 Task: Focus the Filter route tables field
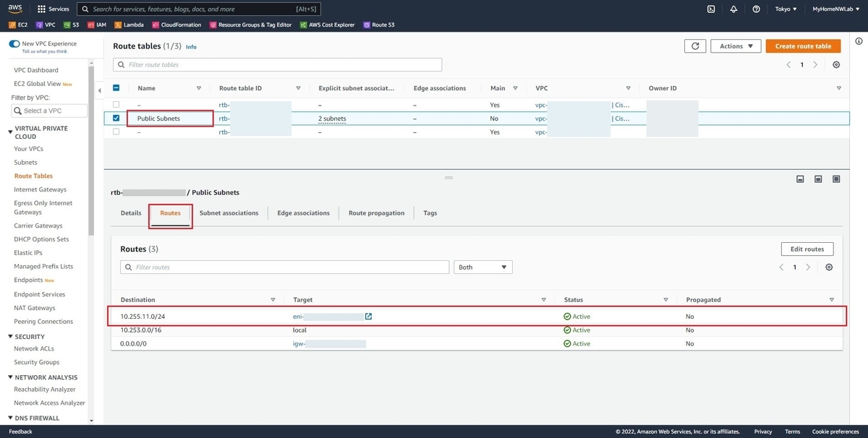[278, 65]
